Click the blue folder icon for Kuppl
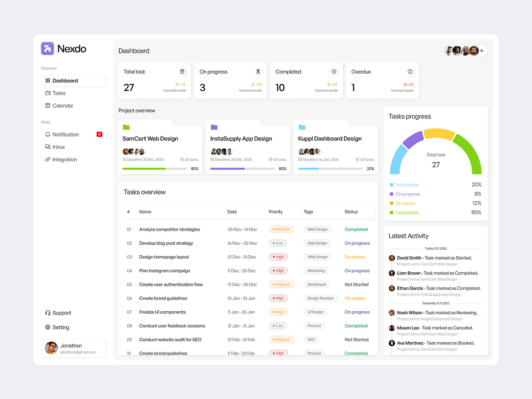This screenshot has height=399, width=532. point(302,127)
